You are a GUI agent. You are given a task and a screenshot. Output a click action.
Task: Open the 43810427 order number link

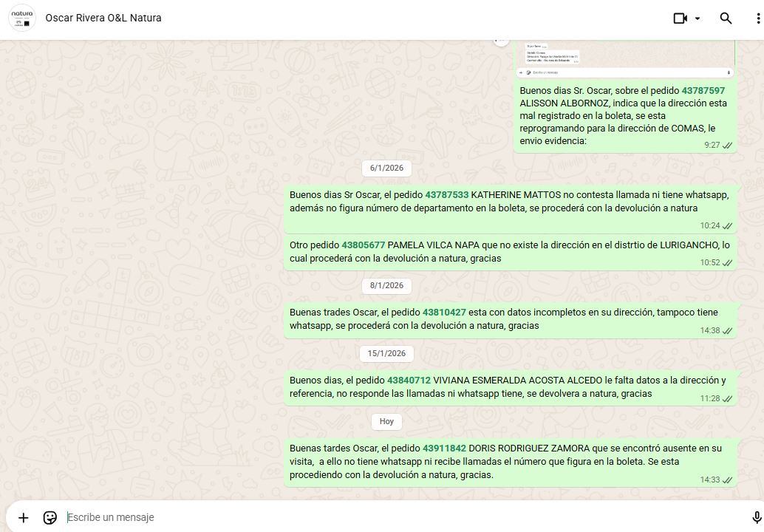(x=444, y=313)
